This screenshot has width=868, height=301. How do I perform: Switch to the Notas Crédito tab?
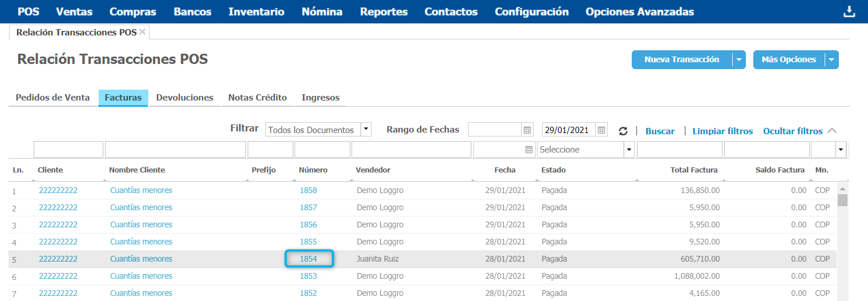pos(257,98)
